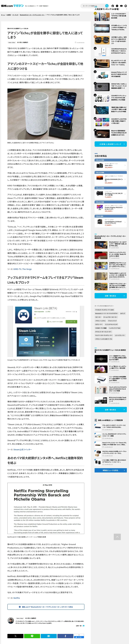Click the scroll-to-top arrow button

coord(117,537)
